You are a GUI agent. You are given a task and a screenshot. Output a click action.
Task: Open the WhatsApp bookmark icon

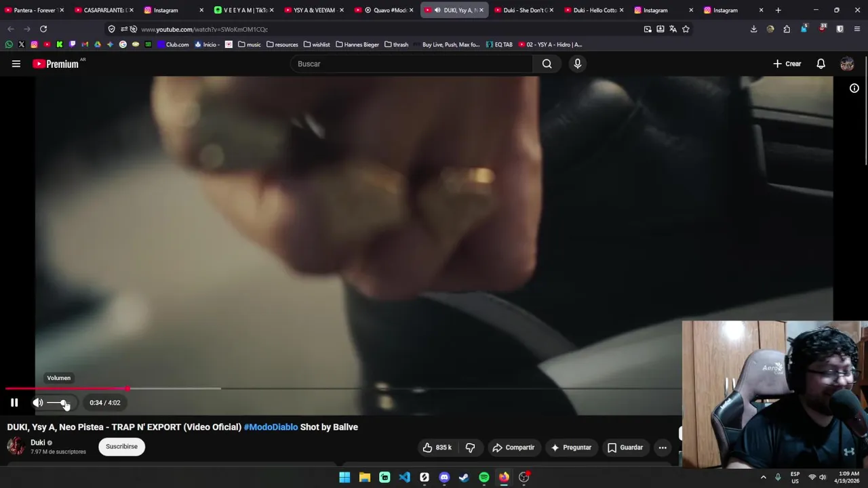pos(9,45)
